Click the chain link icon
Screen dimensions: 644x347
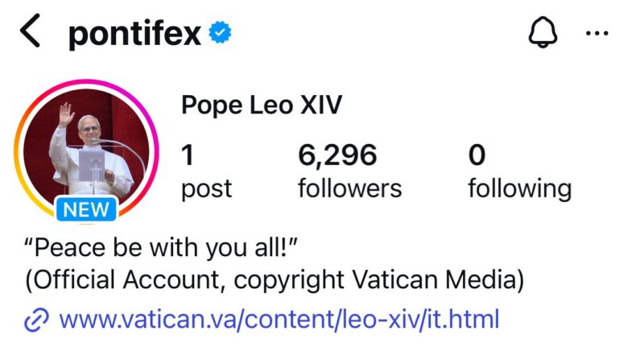tap(37, 320)
